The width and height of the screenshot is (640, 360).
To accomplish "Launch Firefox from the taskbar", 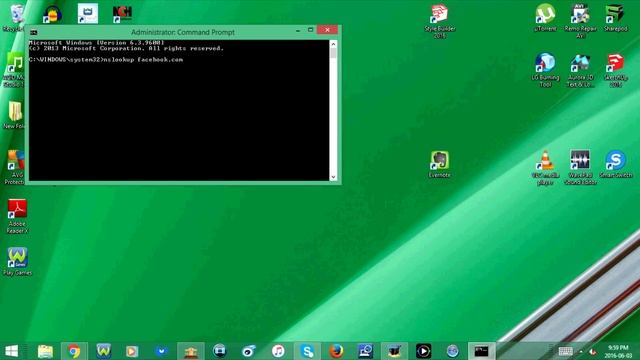I will tap(336, 351).
